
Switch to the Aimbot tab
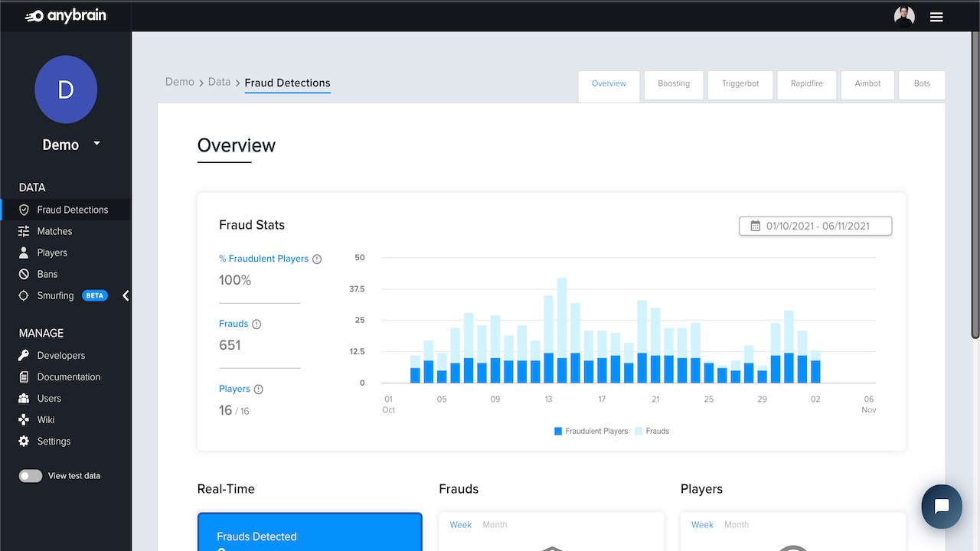pos(867,84)
